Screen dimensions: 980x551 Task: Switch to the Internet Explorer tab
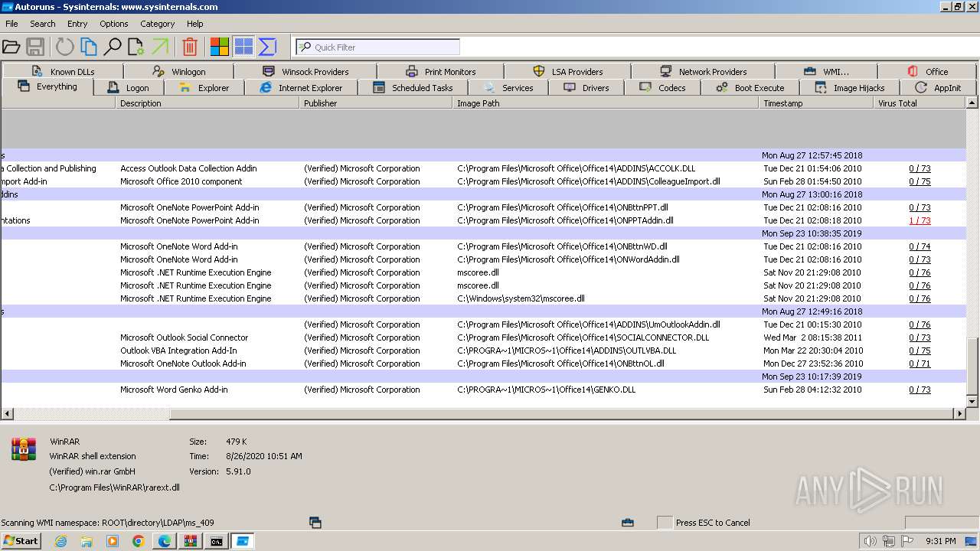click(301, 87)
